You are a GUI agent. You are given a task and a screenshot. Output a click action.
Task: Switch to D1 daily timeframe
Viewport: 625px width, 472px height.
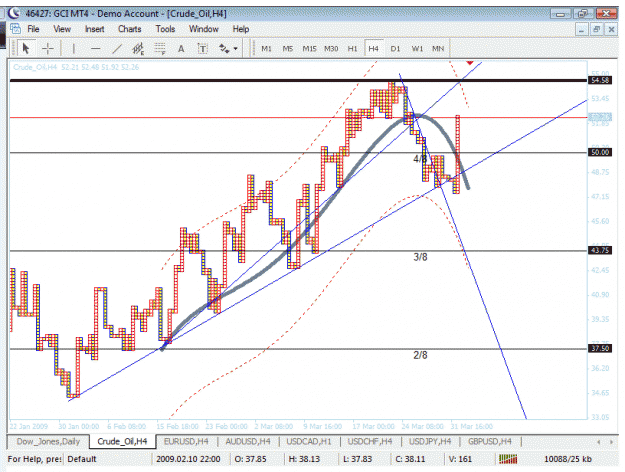(395, 49)
